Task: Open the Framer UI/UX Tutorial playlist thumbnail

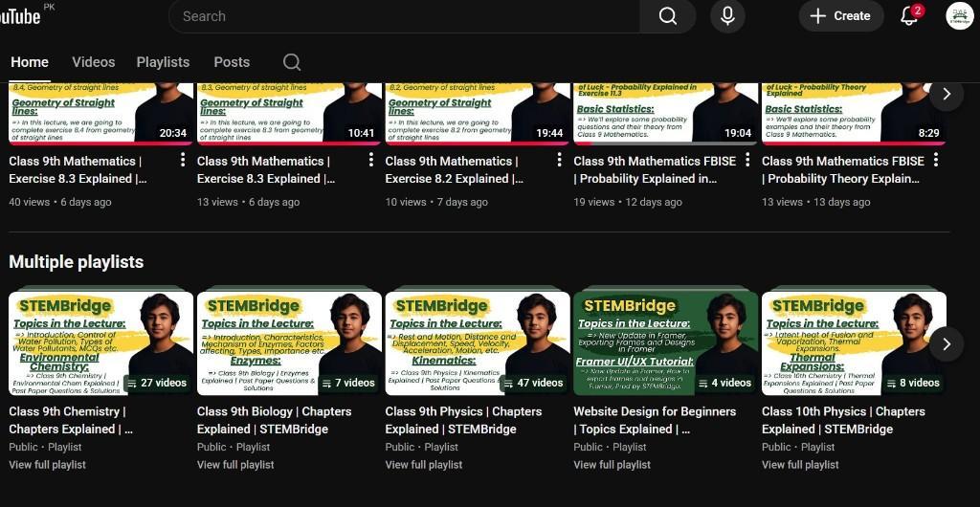Action: tap(666, 343)
